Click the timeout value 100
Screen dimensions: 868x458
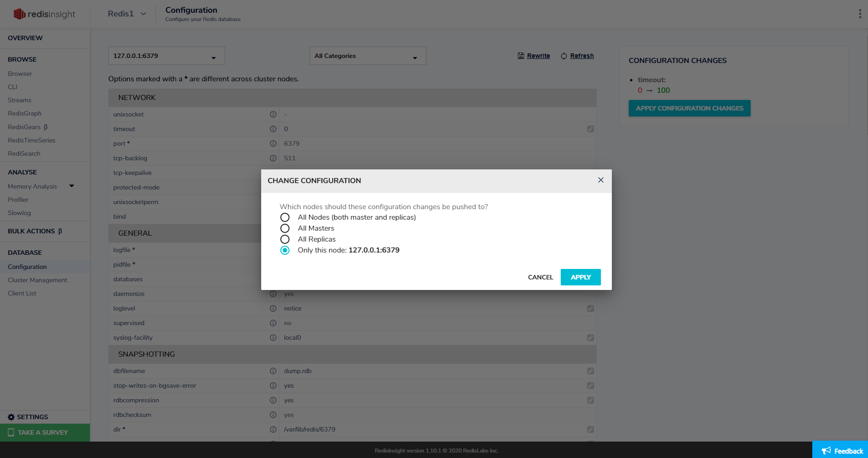pos(663,90)
